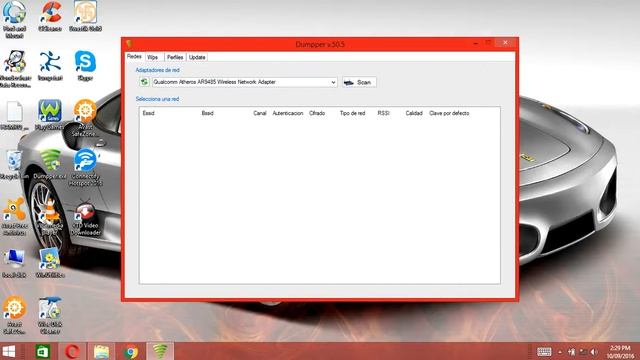Close the Dumpper window
Viewport: 640px width, 360px height.
click(505, 42)
